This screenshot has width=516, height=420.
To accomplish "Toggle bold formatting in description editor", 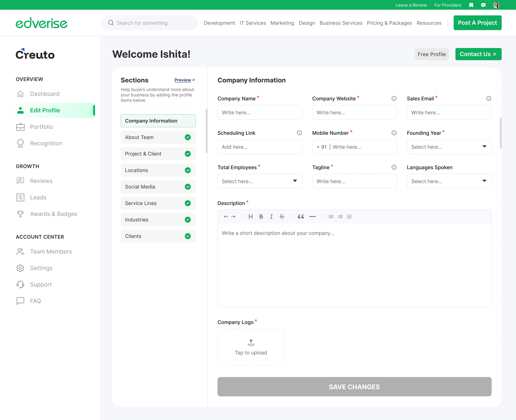I will [261, 217].
